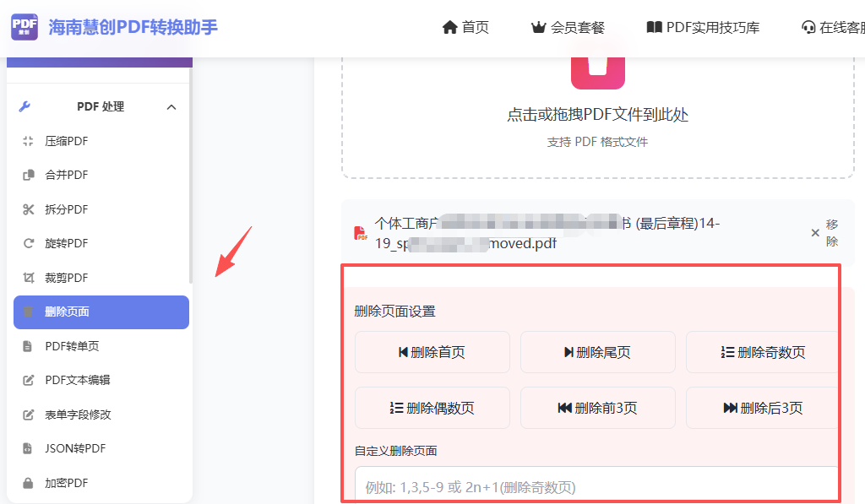This screenshot has height=504, width=865.
Task: Click the pink upload icon in drop zone
Action: [x=597, y=73]
